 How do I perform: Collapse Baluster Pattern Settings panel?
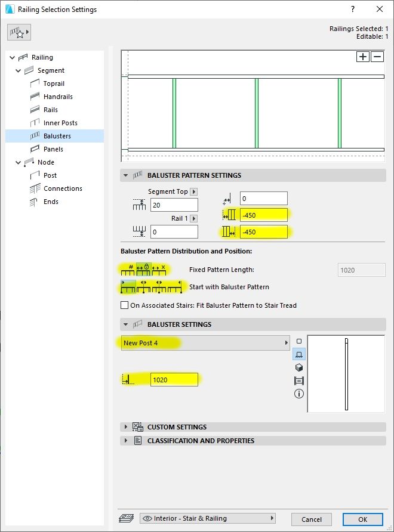coord(126,175)
